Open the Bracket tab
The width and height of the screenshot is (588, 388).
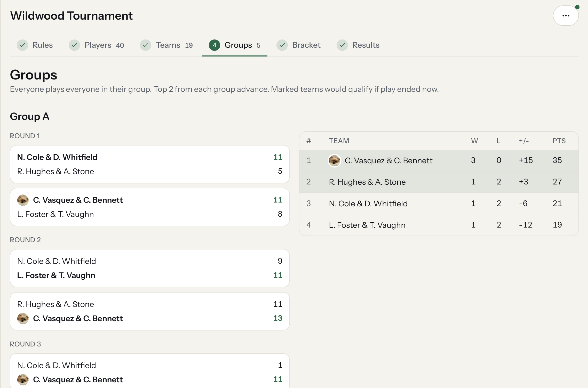(299, 45)
